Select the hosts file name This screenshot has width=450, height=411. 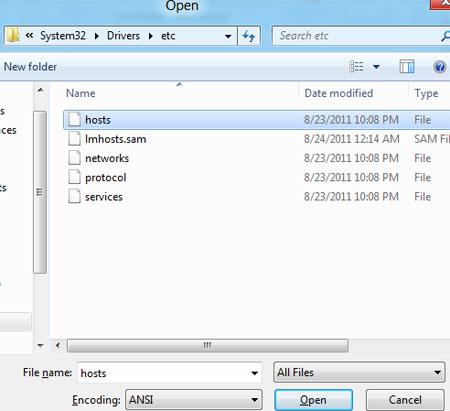[98, 120]
